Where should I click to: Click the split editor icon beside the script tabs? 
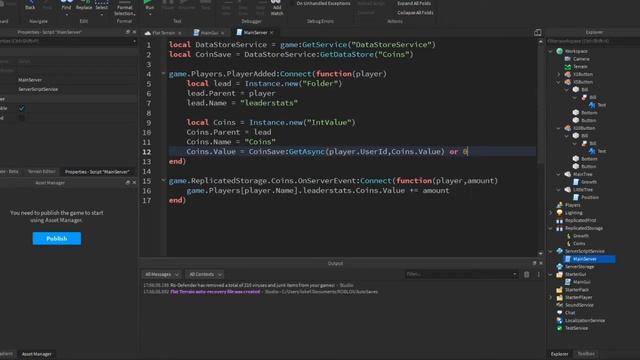click(538, 32)
